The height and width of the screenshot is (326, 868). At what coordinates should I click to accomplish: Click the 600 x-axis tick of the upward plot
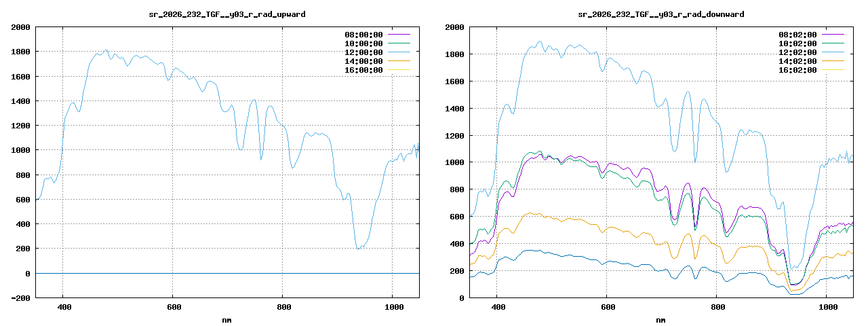click(x=173, y=307)
